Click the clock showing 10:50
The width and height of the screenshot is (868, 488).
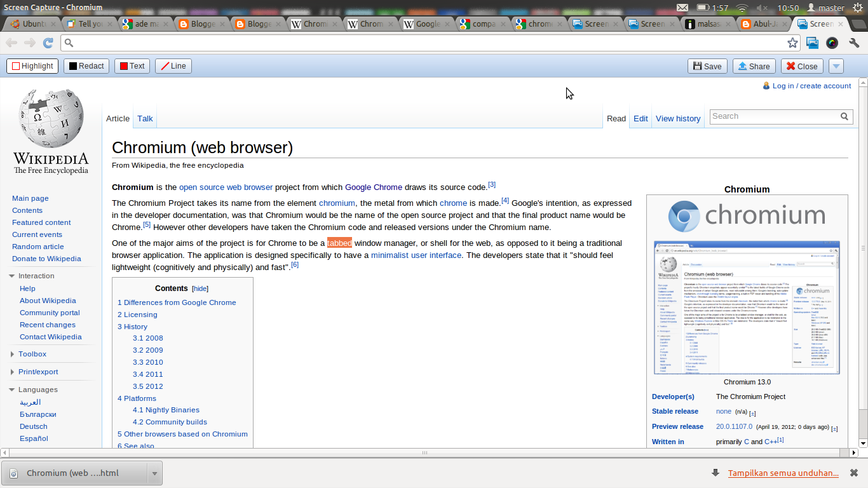[x=788, y=8]
